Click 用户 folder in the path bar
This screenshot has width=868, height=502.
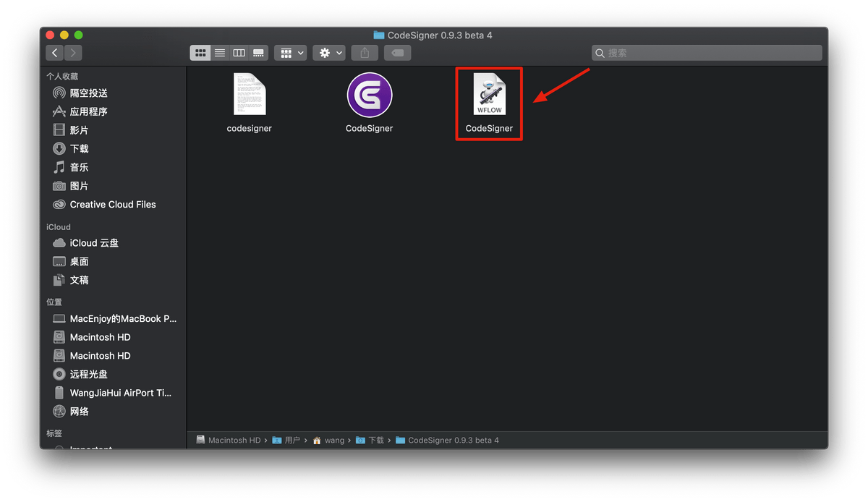pyautogui.click(x=286, y=440)
